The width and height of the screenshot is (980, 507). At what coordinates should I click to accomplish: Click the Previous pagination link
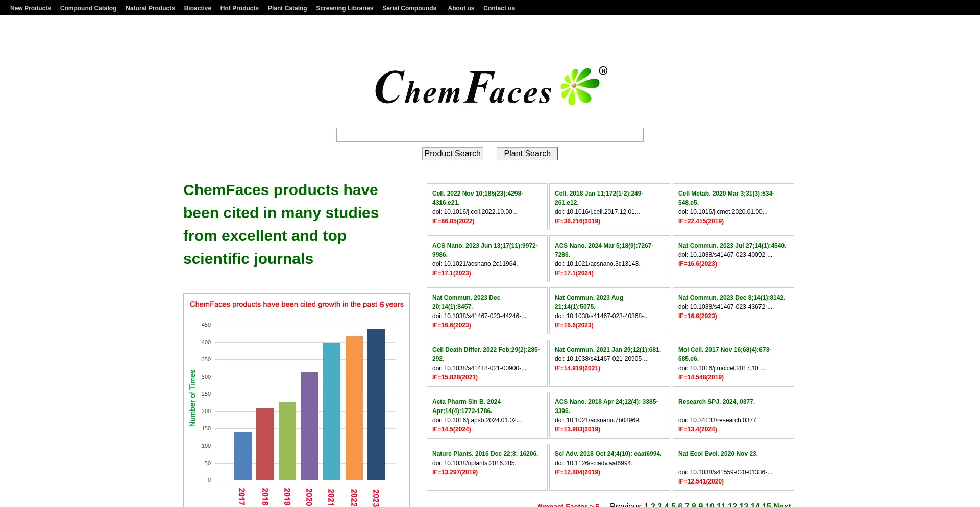[626, 505]
